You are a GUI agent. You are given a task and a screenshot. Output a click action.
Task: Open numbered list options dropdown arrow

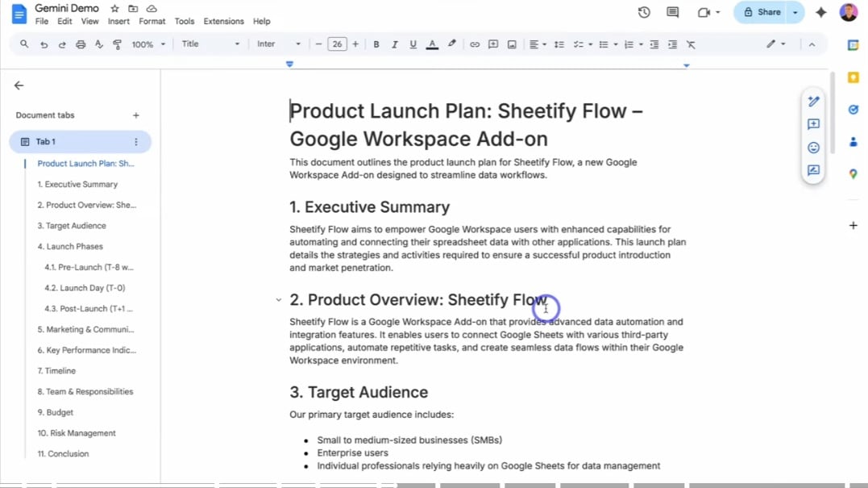(641, 44)
